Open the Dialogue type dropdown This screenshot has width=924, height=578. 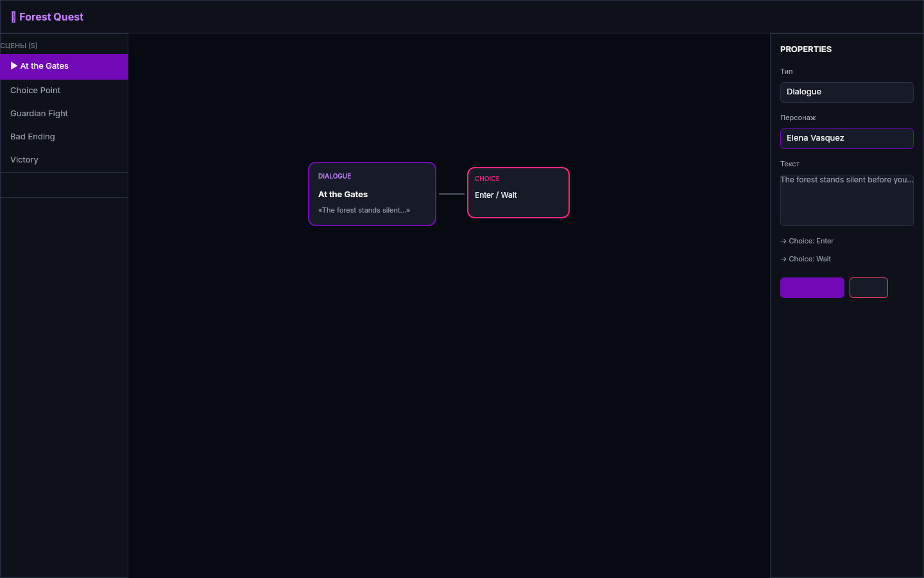pyautogui.click(x=846, y=92)
